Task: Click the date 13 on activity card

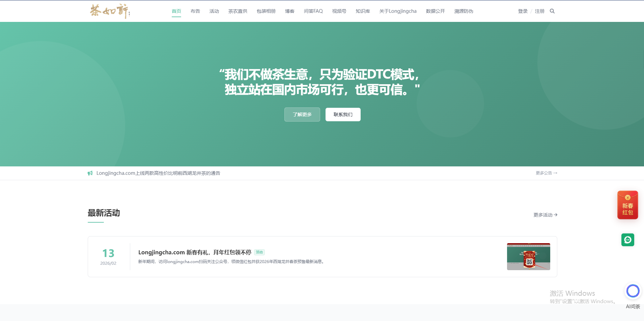Action: click(108, 253)
